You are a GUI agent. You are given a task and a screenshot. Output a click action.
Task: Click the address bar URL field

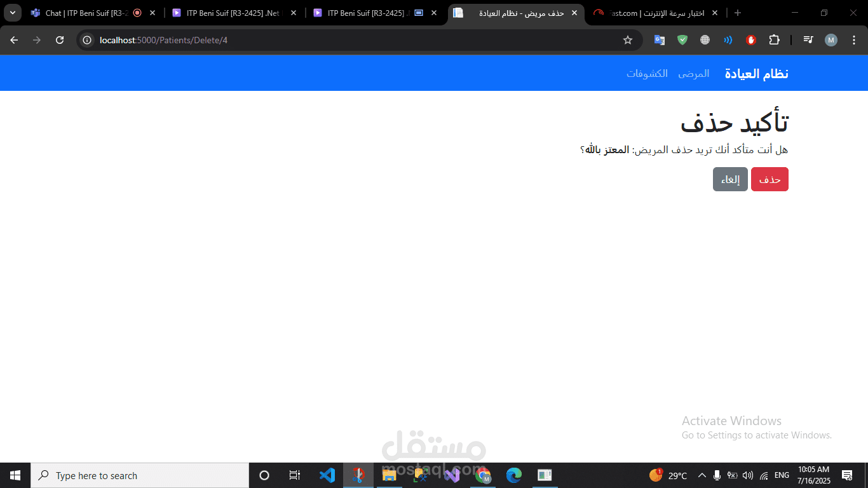tap(359, 40)
